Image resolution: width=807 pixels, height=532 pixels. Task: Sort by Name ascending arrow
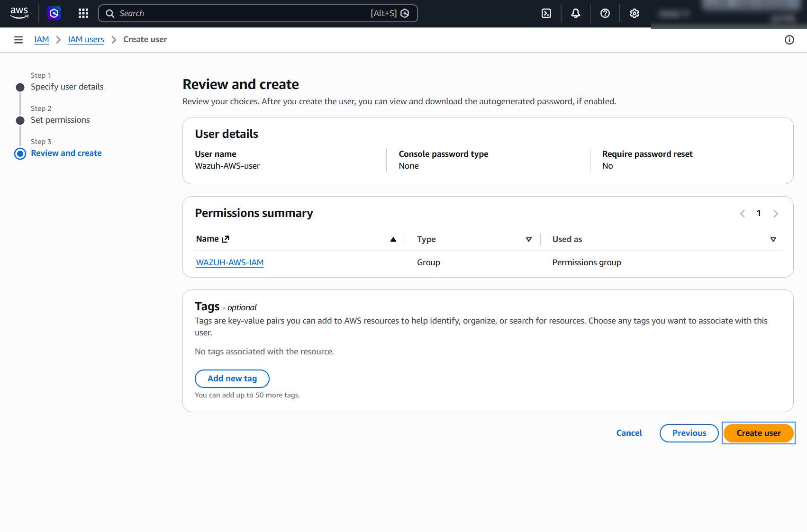[x=393, y=239]
